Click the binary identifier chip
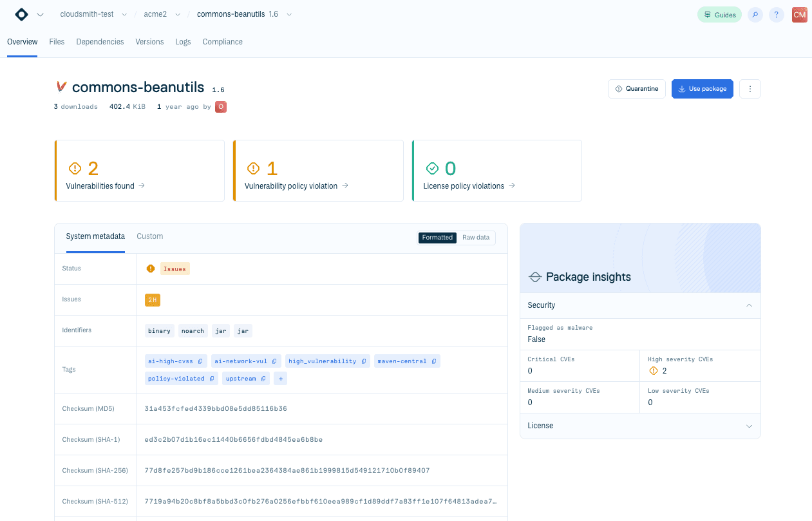 [159, 331]
